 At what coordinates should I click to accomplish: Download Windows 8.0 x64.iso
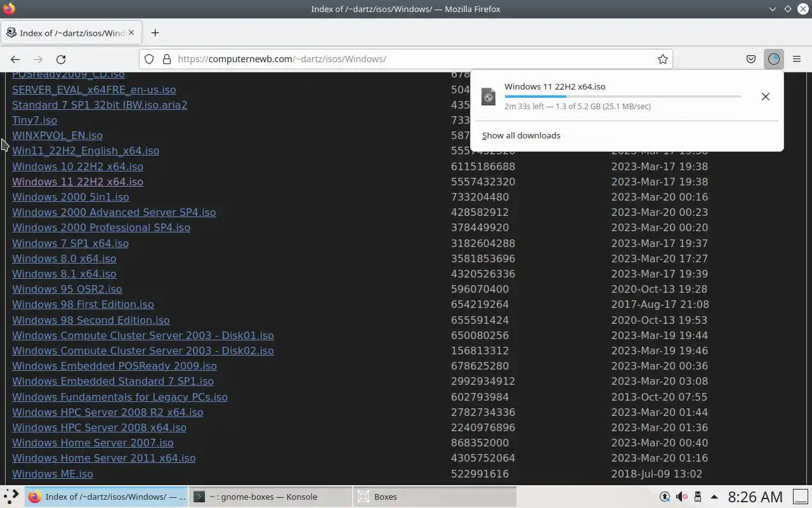[64, 258]
